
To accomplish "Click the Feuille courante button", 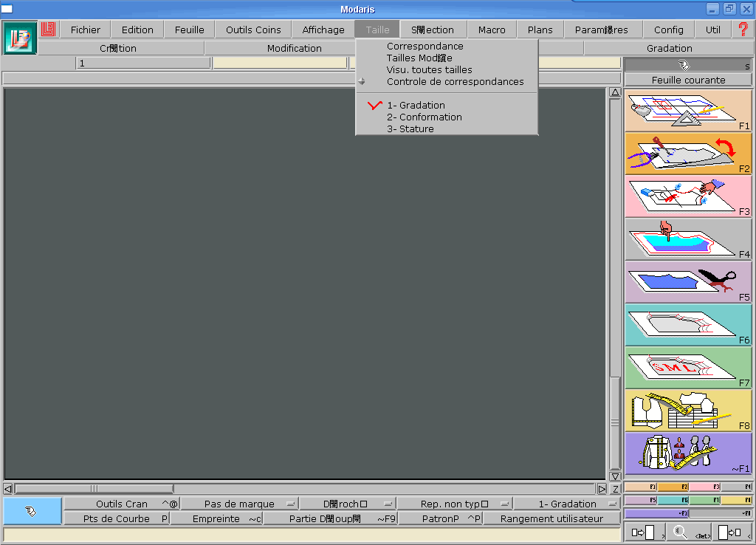I will [688, 80].
